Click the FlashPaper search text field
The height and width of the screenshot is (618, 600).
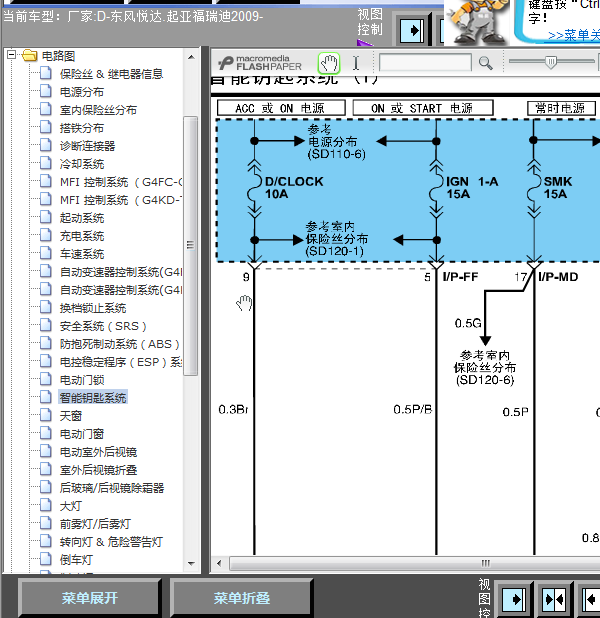pyautogui.click(x=425, y=63)
